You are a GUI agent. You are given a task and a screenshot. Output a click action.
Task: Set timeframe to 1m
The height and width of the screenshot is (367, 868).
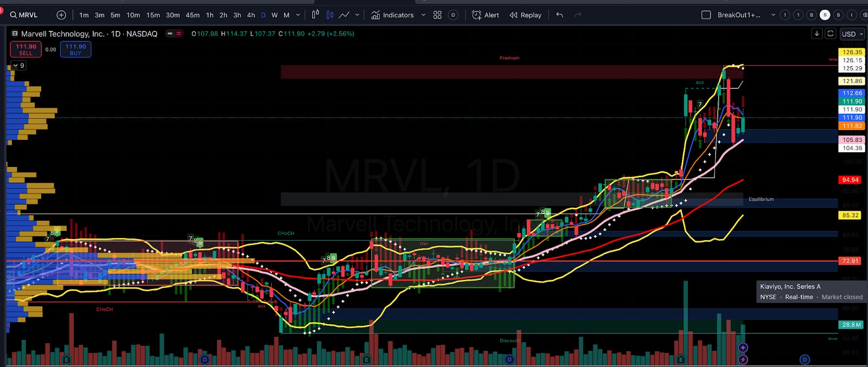point(84,15)
